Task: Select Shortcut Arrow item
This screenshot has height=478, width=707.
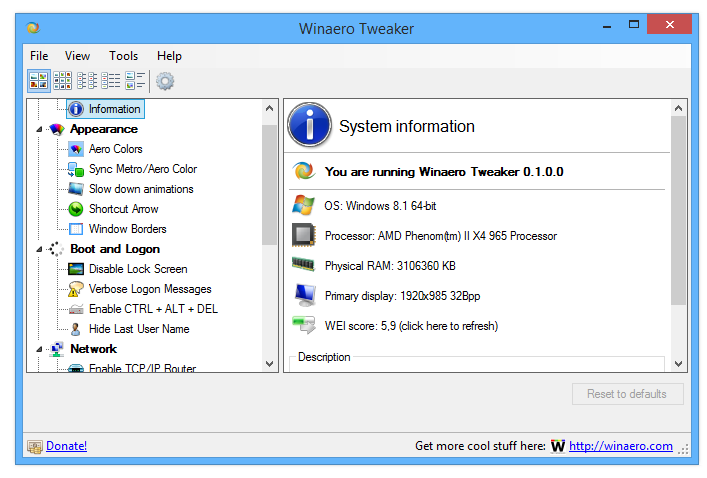Action: point(124,209)
